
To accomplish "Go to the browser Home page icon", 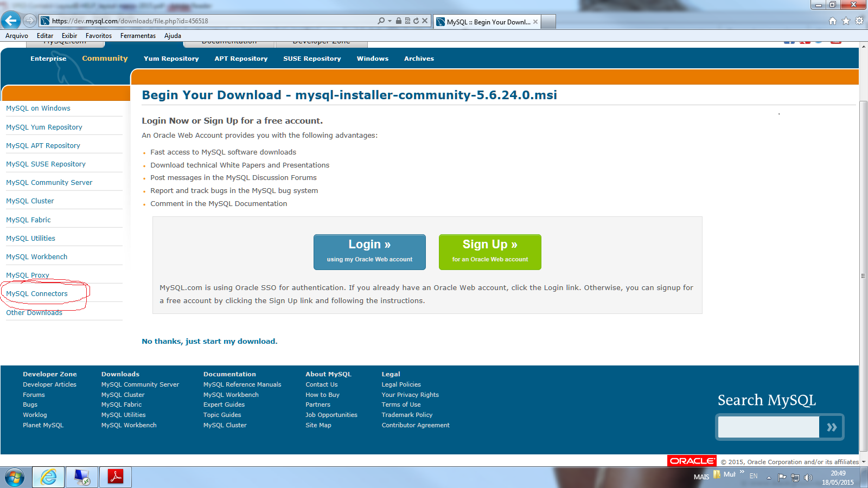I will pyautogui.click(x=833, y=21).
